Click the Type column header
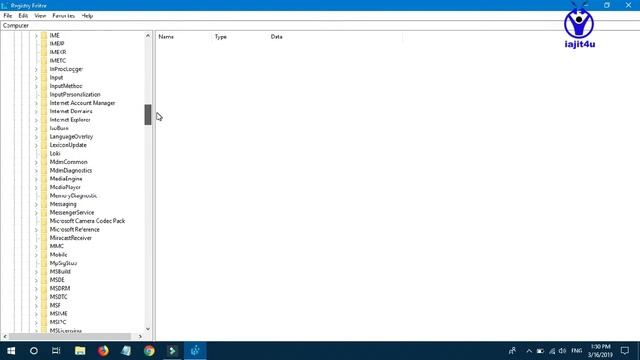This screenshot has width=640, height=360. 240,37
